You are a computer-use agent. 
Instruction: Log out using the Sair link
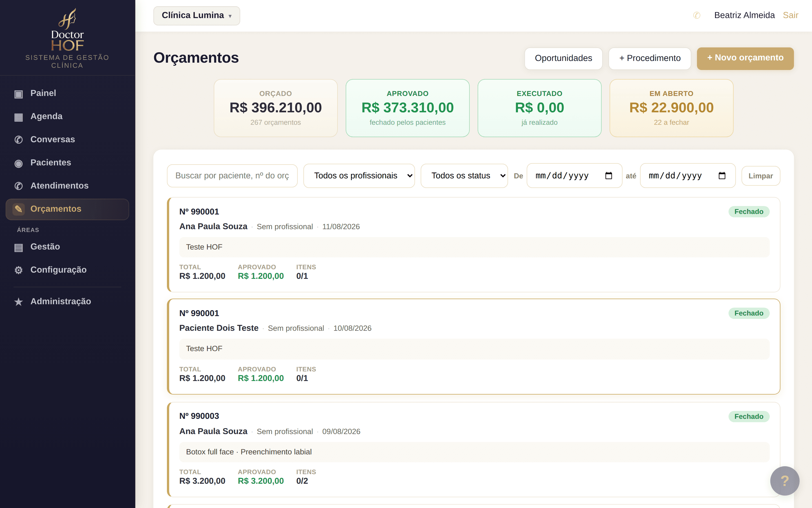(x=791, y=16)
